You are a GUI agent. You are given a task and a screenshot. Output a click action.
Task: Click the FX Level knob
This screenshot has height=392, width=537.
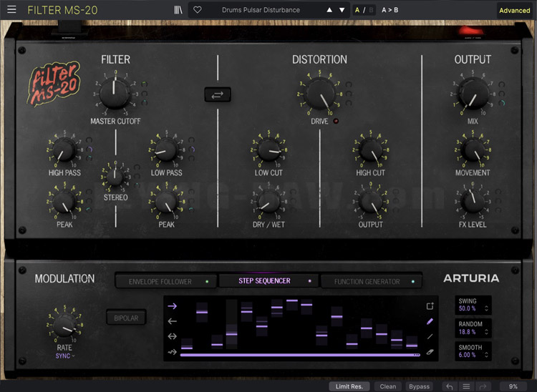coord(473,202)
